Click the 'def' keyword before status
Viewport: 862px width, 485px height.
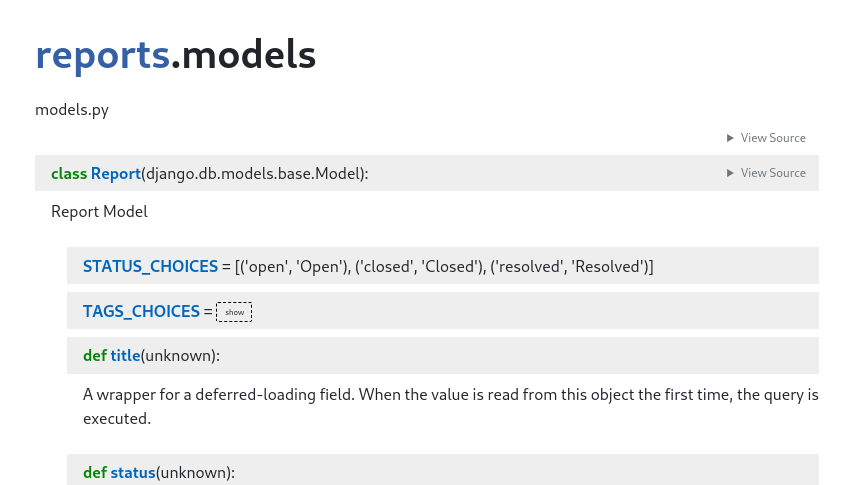[x=95, y=473]
